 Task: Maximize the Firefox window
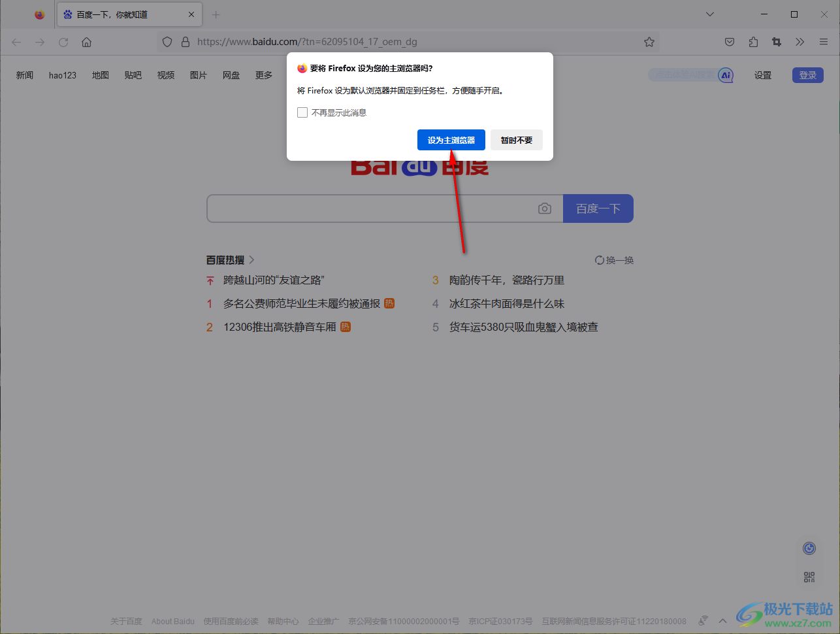pos(794,14)
